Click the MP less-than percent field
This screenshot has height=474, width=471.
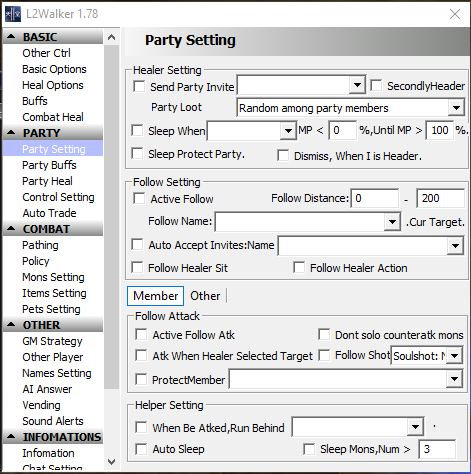point(343,130)
